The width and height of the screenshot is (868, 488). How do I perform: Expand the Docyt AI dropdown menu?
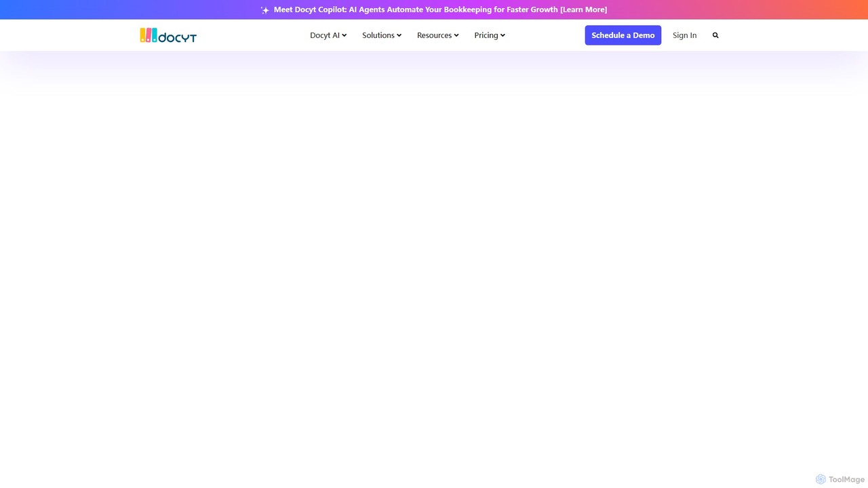coord(328,35)
